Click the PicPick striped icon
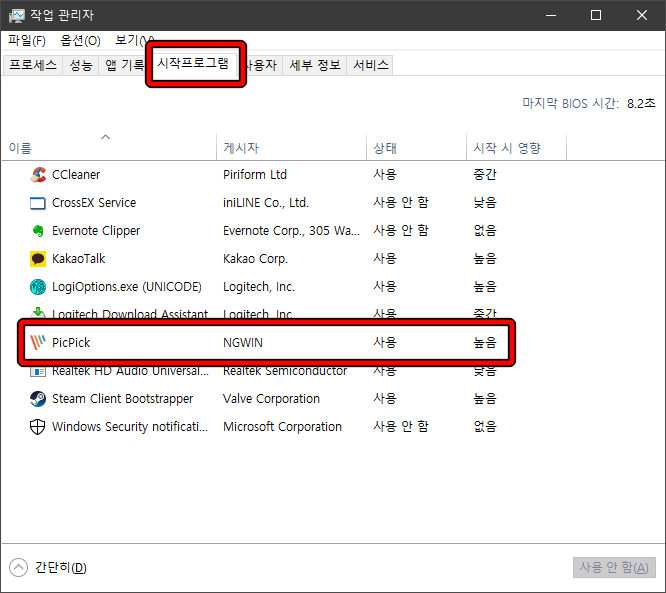Image resolution: width=666 pixels, height=593 pixels. (38, 342)
